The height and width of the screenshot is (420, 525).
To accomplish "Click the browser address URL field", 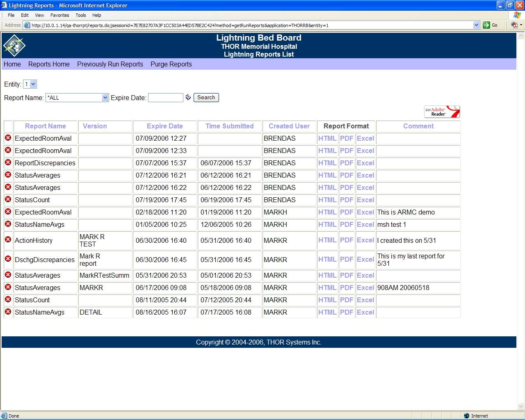I will coord(251,25).
